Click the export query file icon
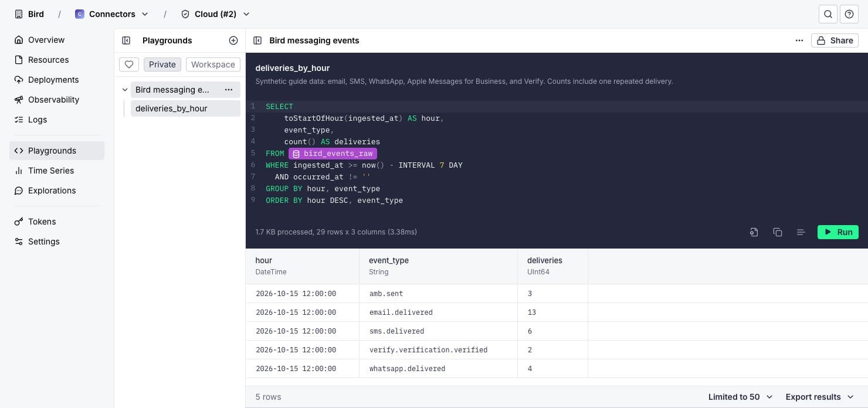Image resolution: width=868 pixels, height=408 pixels. [x=754, y=232]
